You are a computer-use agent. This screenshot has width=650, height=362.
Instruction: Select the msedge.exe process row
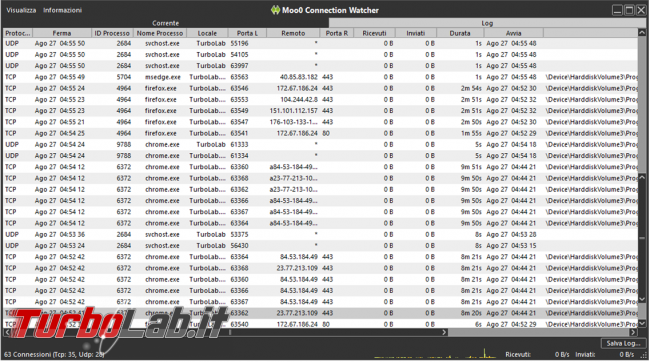[x=320, y=77]
